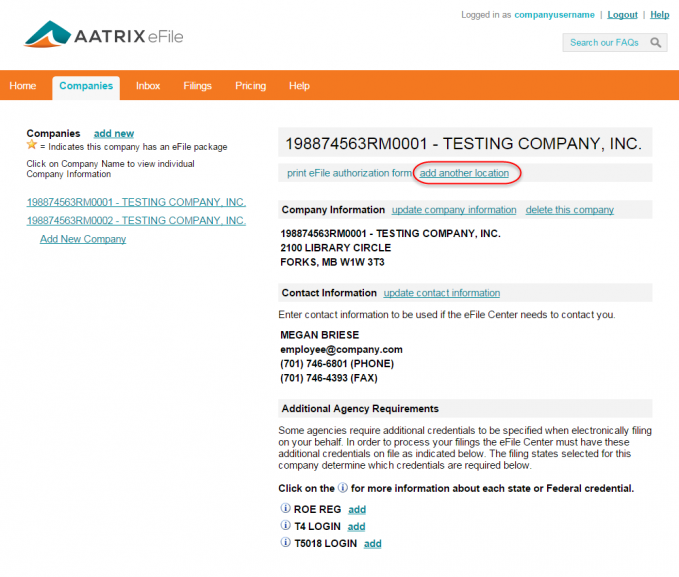Click the 'Add New Company' link

coord(83,239)
